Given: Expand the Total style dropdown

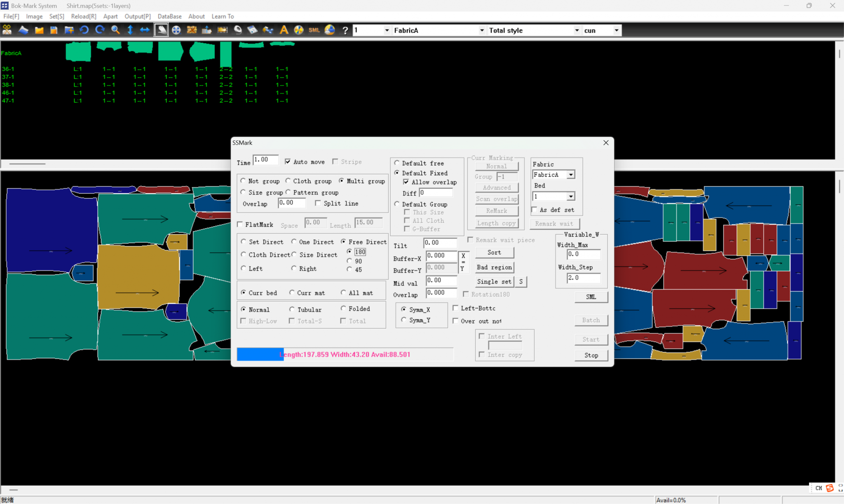Looking at the screenshot, I should click(577, 30).
